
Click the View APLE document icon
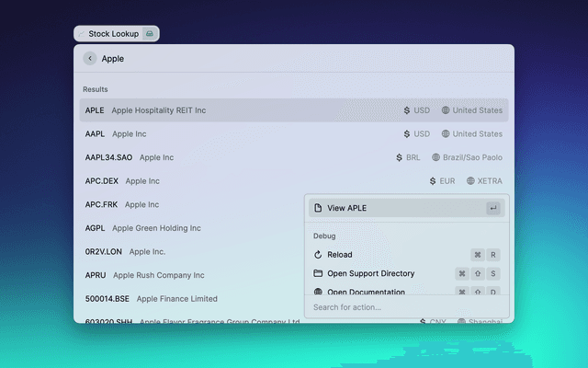(318, 208)
